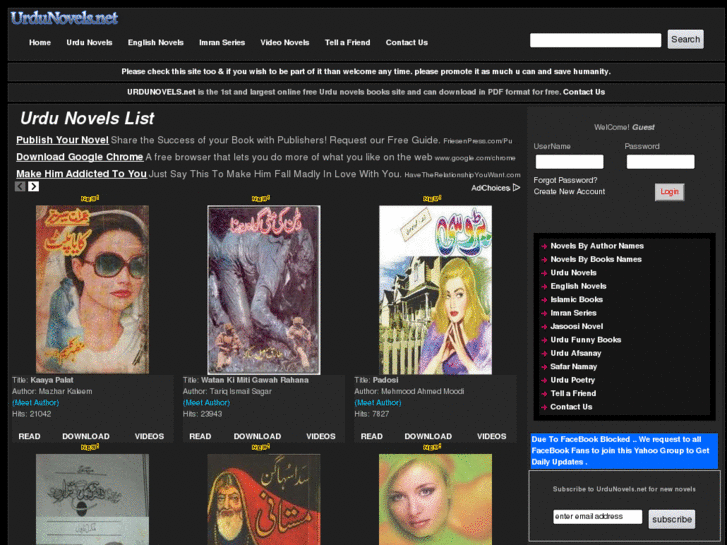Click READ for Kaaya Palat

(x=29, y=436)
